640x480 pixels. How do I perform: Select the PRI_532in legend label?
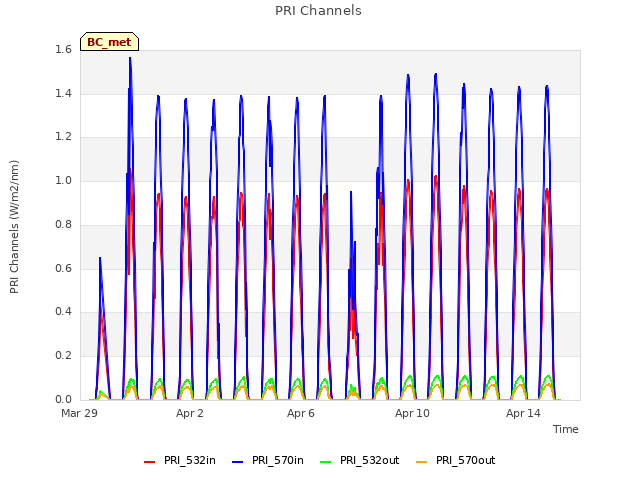(190, 460)
